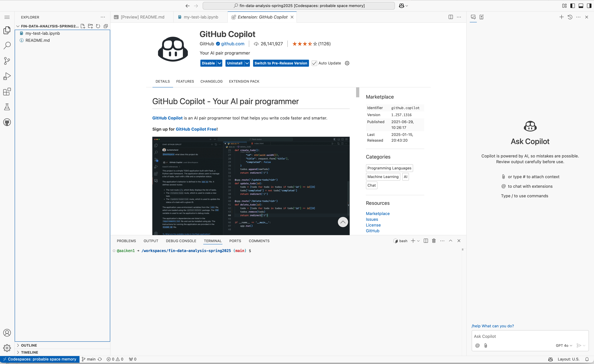Open new terminal launch profile dropdown
Image resolution: width=594 pixels, height=364 pixels.
pyautogui.click(x=418, y=241)
